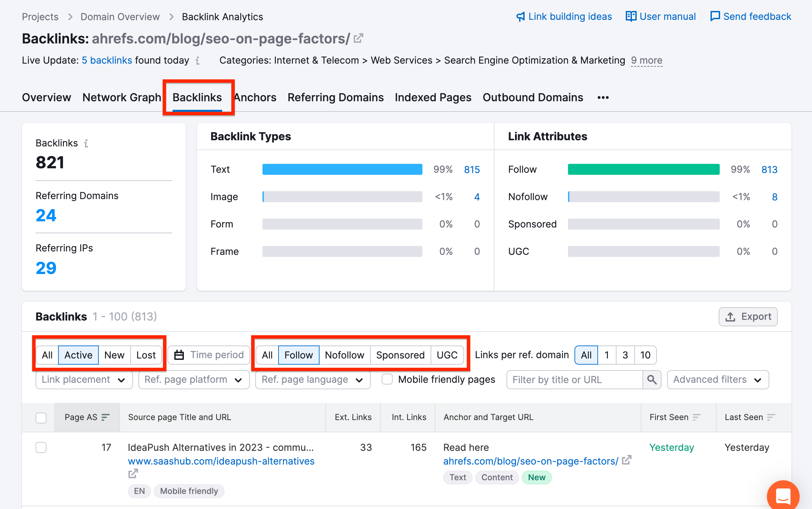Open the Backlinks tab
The width and height of the screenshot is (812, 509).
tap(197, 97)
